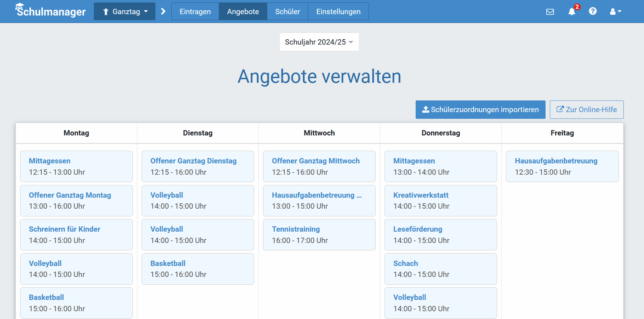
Task: Select the Schach offer on Donnerstag
Action: point(440,269)
